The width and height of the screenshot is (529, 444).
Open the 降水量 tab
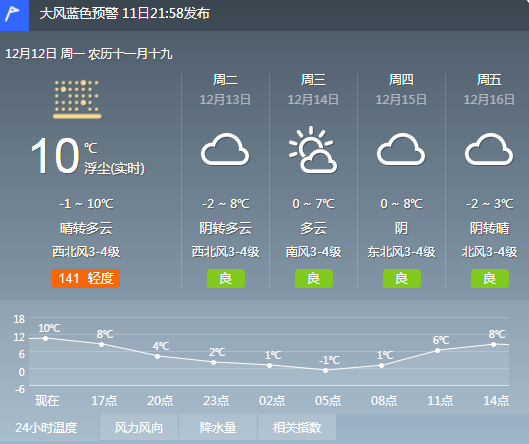218,427
